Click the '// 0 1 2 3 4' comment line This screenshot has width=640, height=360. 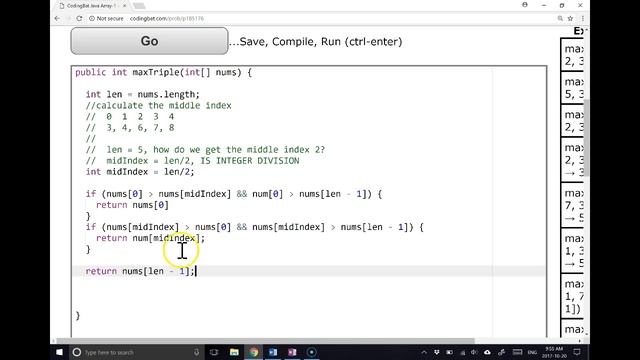tap(130, 116)
